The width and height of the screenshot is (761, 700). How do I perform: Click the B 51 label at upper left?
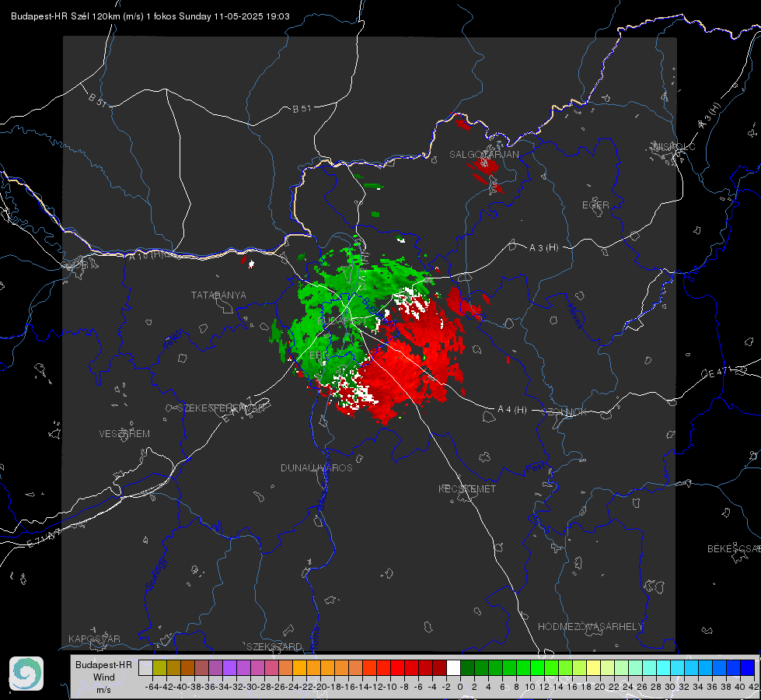pyautogui.click(x=97, y=100)
